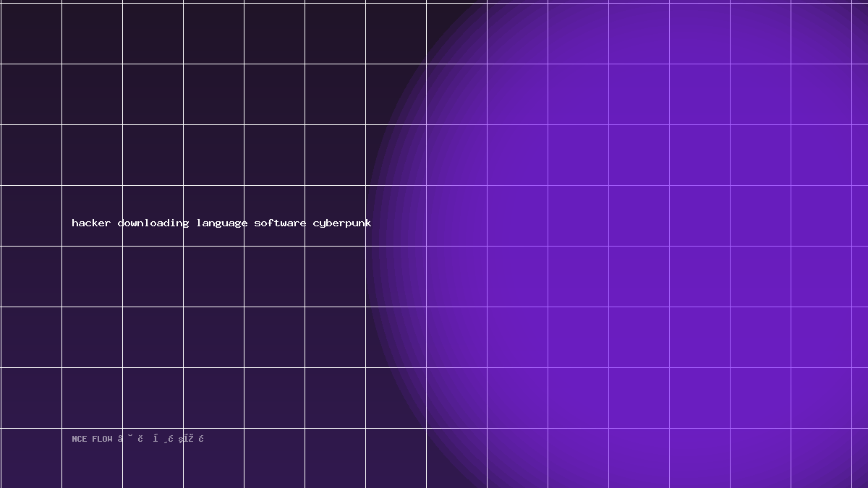Select the letter "h" starting the headline

(x=75, y=223)
